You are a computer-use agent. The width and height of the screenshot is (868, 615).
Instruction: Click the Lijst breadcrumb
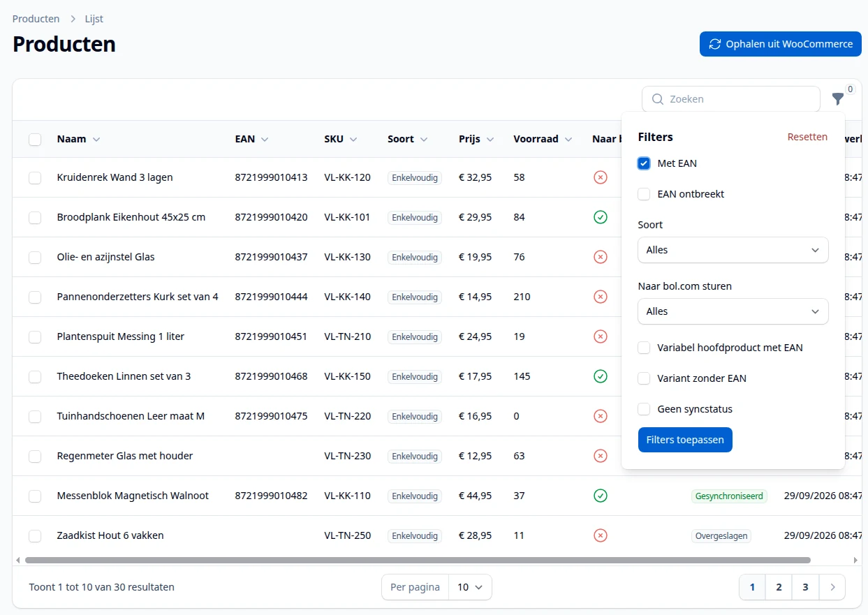94,19
